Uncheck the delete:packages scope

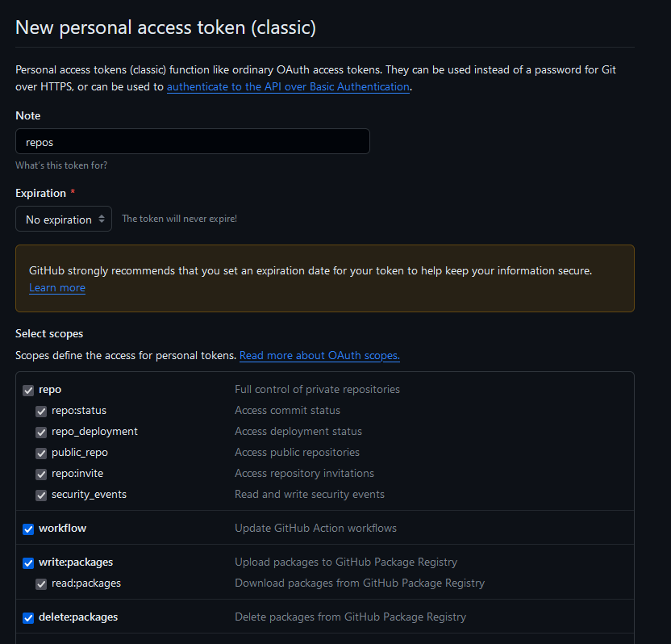click(28, 617)
